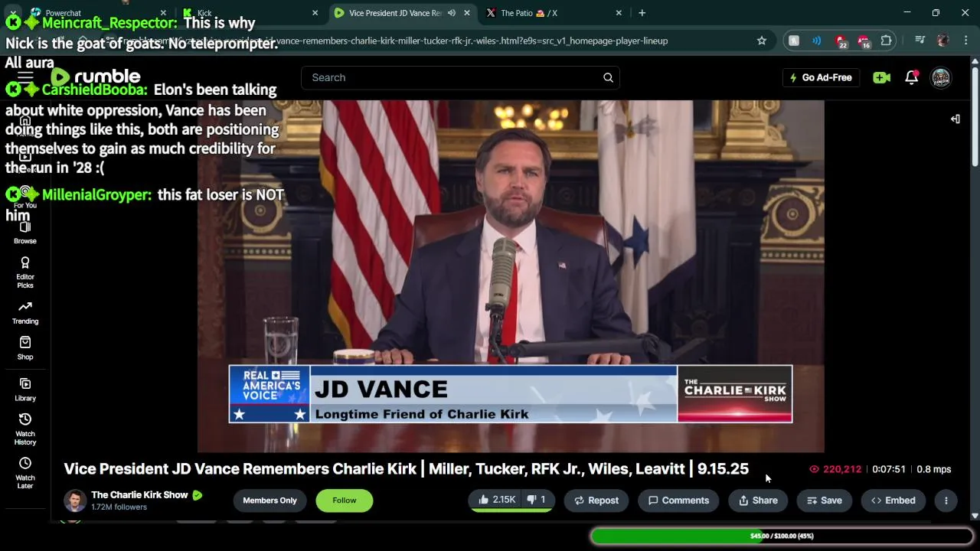Get the Embed code
This screenshot has width=980, height=551.
coord(893,500)
